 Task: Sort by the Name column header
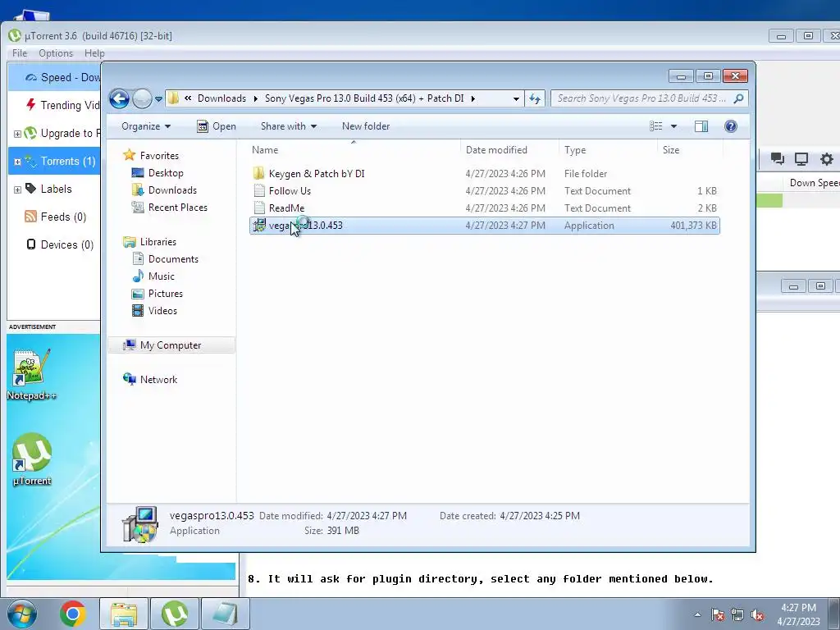pos(354,150)
